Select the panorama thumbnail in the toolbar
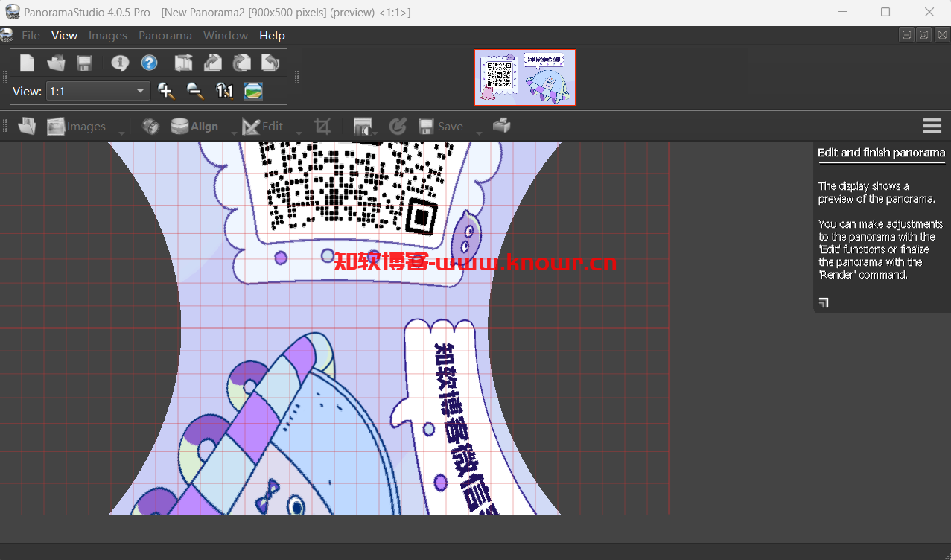Image resolution: width=951 pixels, height=560 pixels. point(525,77)
